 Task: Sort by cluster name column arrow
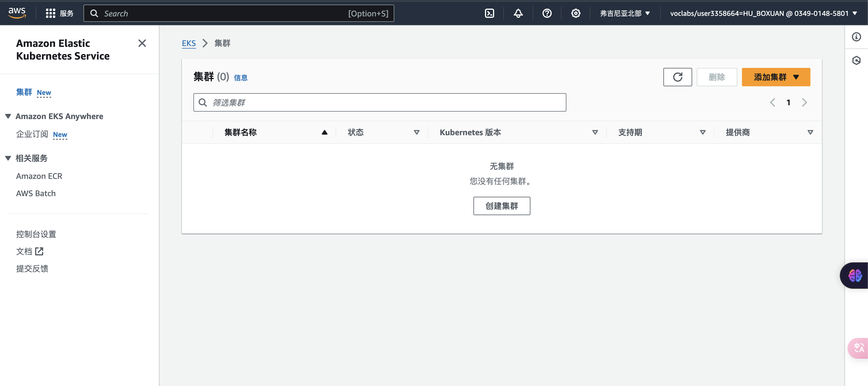click(324, 132)
